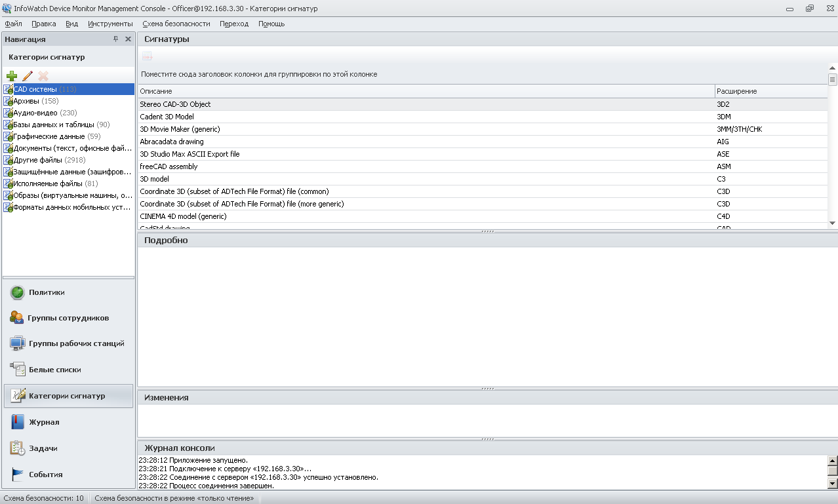Open the Вид menu
Viewport: 838px width, 504px height.
coord(72,24)
